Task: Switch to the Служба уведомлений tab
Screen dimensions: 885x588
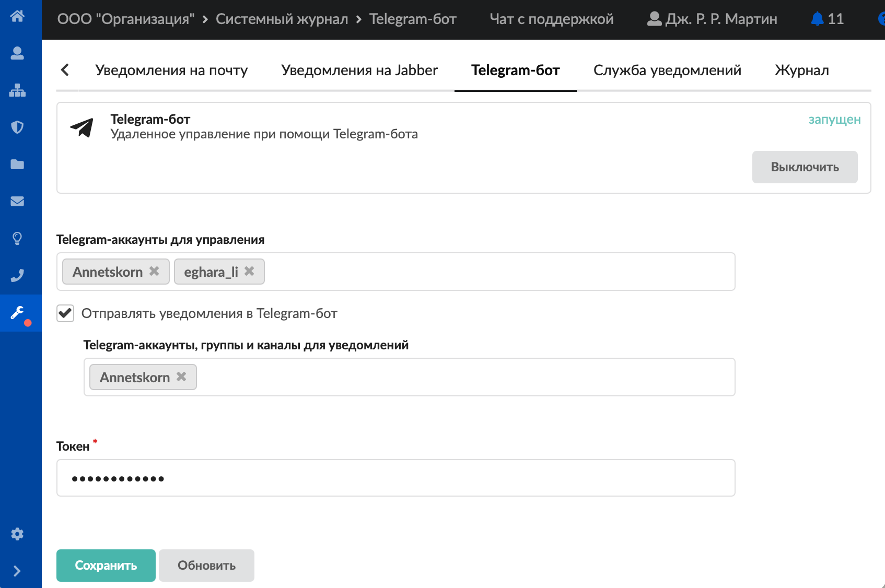Action: click(x=667, y=70)
